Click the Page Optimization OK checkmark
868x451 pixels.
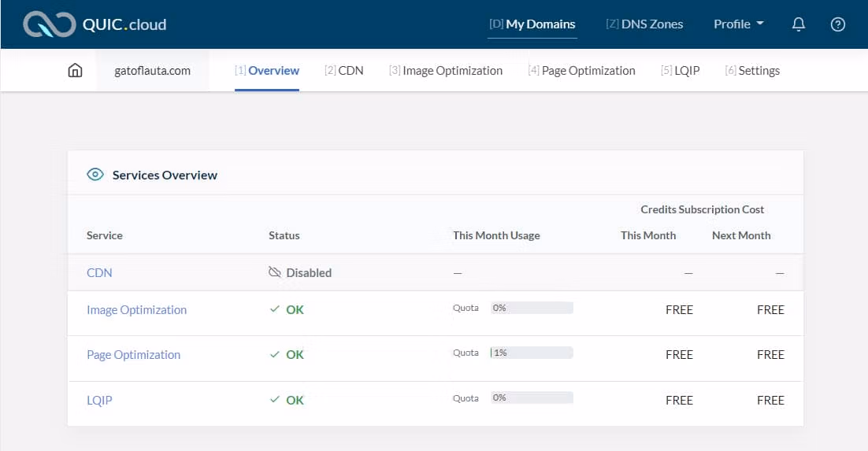point(275,354)
